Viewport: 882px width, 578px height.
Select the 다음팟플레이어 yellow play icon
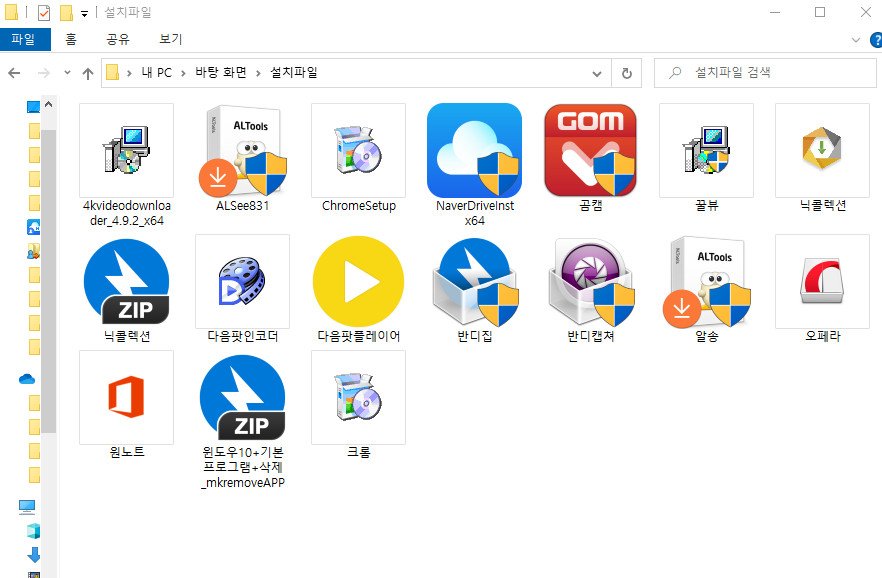point(358,281)
